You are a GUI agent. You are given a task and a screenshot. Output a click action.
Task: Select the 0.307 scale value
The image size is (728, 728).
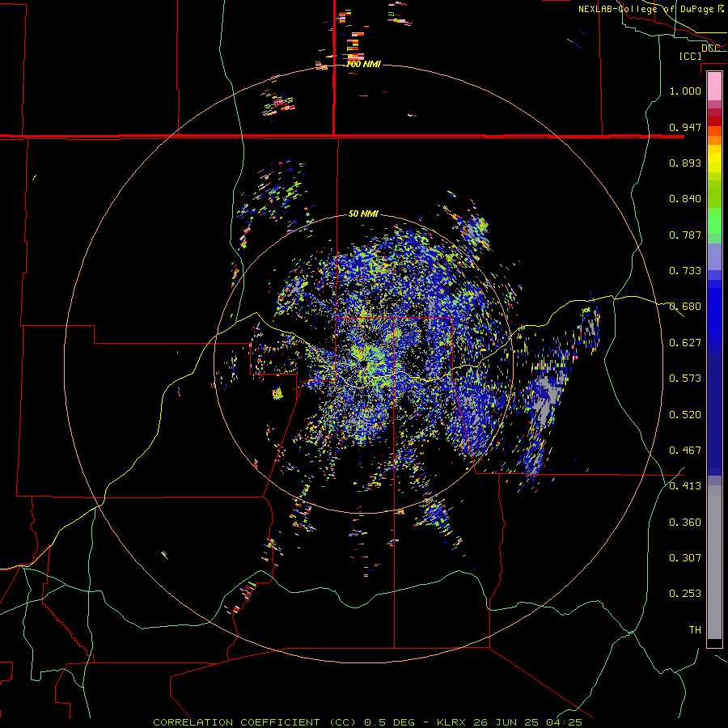(685, 558)
